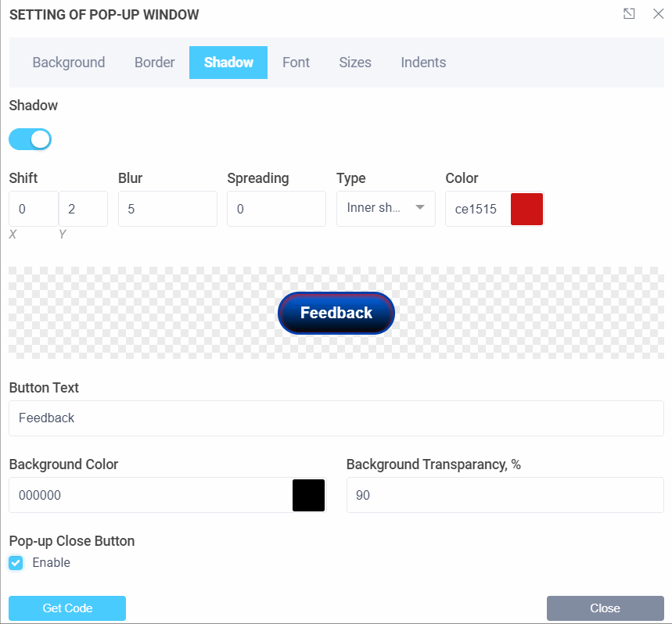The width and height of the screenshot is (672, 624).
Task: Click the Spreading value field
Action: 276,209
